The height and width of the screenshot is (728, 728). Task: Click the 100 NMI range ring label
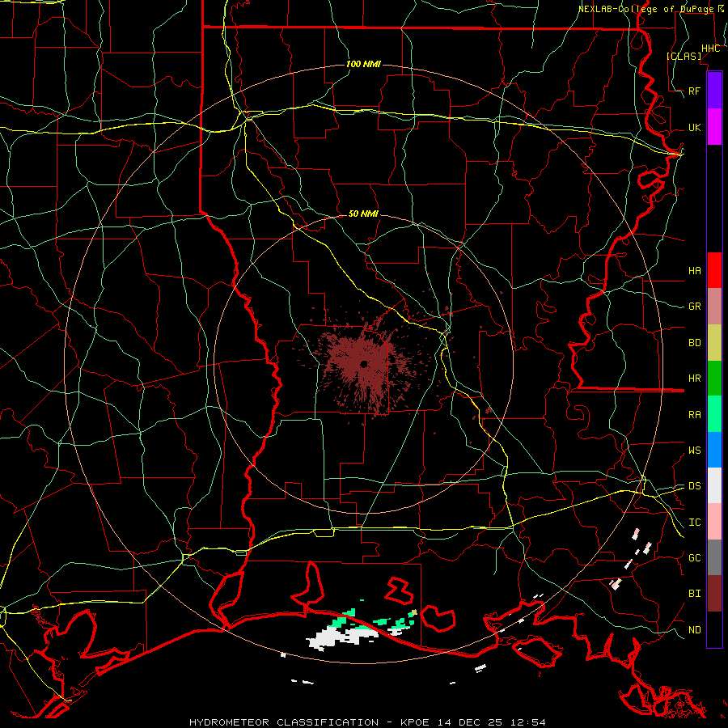click(x=363, y=64)
